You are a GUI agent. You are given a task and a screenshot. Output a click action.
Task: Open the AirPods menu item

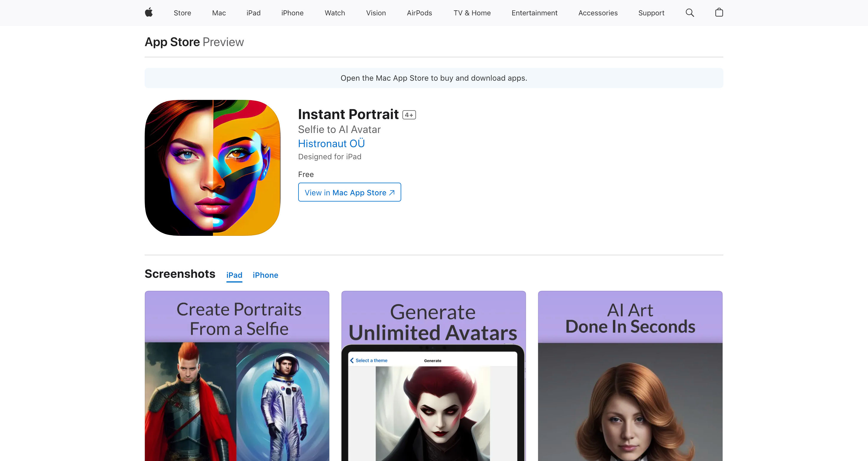[x=420, y=13]
